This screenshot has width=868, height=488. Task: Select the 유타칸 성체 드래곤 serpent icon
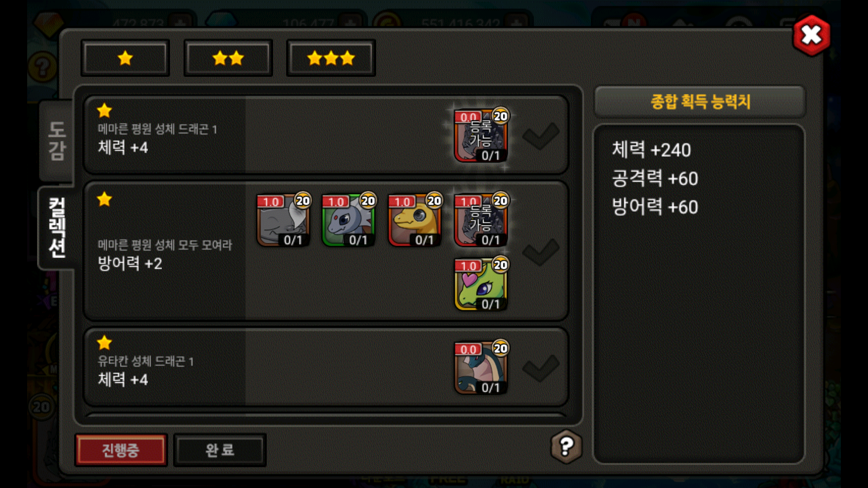[x=481, y=368]
